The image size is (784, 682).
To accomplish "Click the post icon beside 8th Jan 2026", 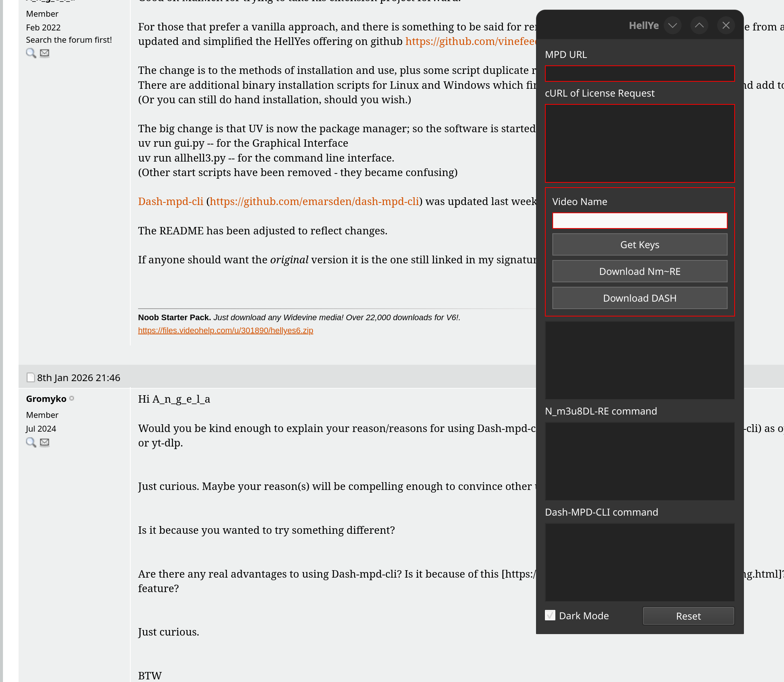I will (x=31, y=377).
